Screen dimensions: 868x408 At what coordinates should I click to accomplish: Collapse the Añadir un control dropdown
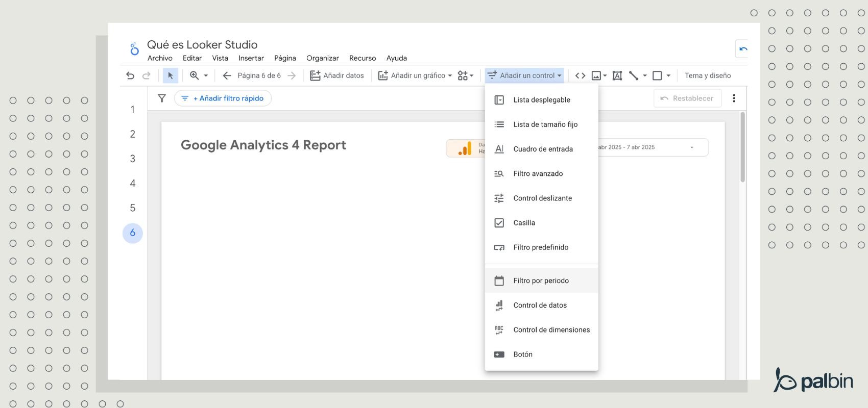pos(524,75)
